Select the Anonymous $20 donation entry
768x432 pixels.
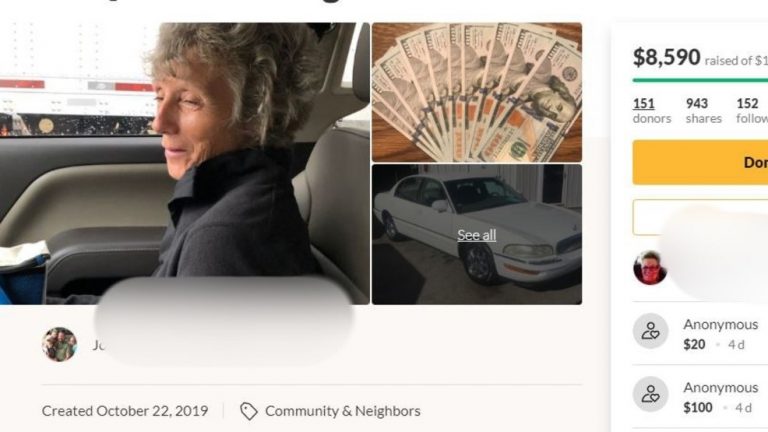(x=700, y=334)
